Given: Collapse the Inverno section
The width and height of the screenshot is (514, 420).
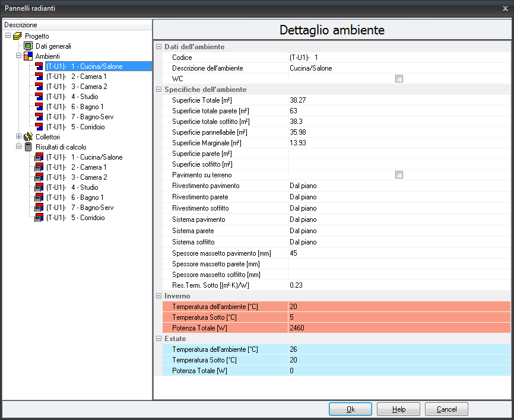Looking at the screenshot, I should pos(158,295).
